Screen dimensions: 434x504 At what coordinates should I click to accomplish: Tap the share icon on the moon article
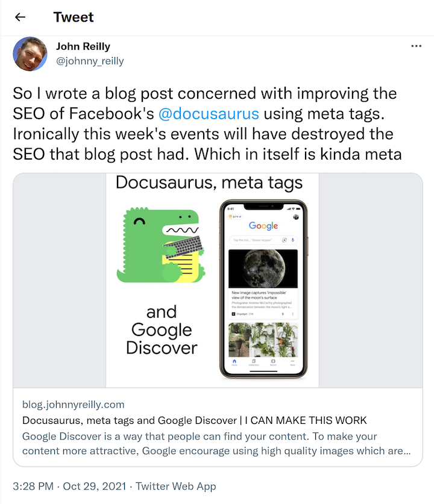click(x=283, y=314)
